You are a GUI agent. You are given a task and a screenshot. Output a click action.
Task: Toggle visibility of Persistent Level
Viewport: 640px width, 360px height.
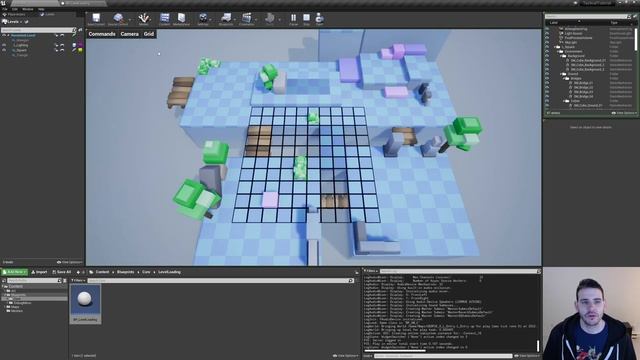[4, 36]
